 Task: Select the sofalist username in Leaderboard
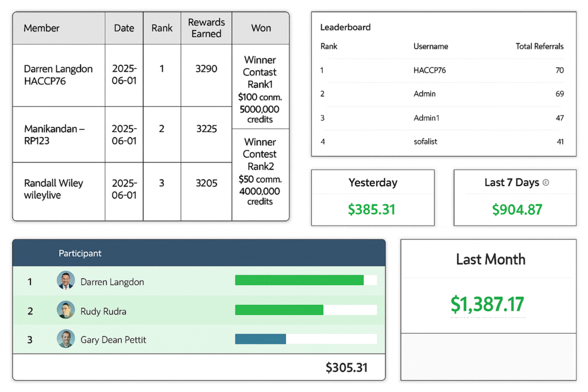(425, 141)
